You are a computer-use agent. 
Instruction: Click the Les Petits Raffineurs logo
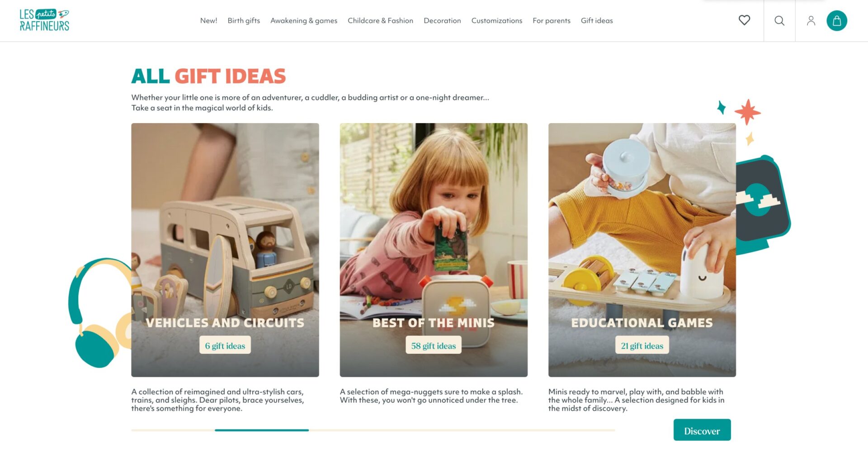point(44,20)
